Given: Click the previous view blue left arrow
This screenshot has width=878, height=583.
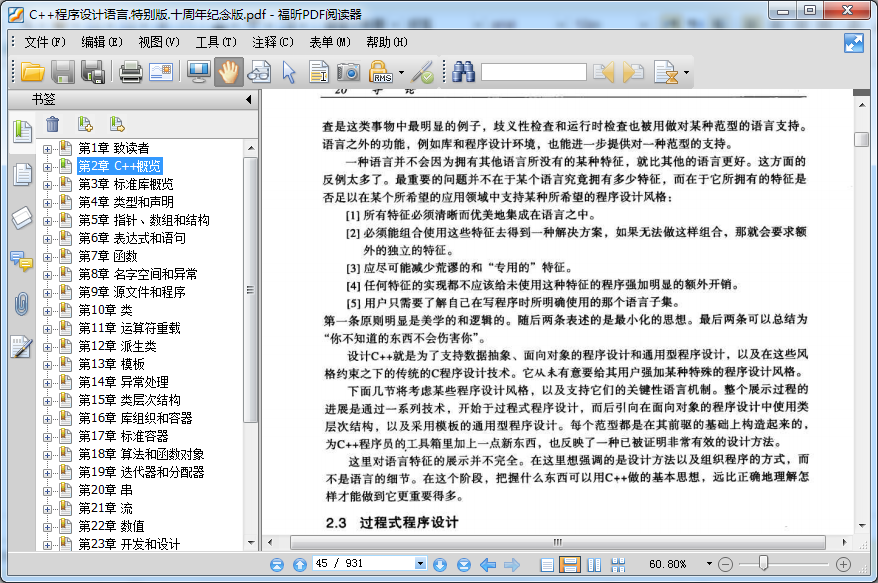Looking at the screenshot, I should click(x=488, y=565).
